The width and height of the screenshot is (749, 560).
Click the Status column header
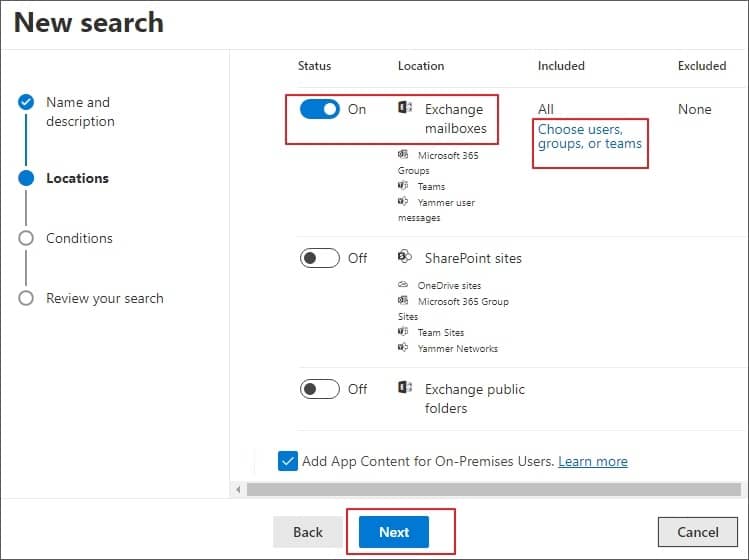pos(314,66)
